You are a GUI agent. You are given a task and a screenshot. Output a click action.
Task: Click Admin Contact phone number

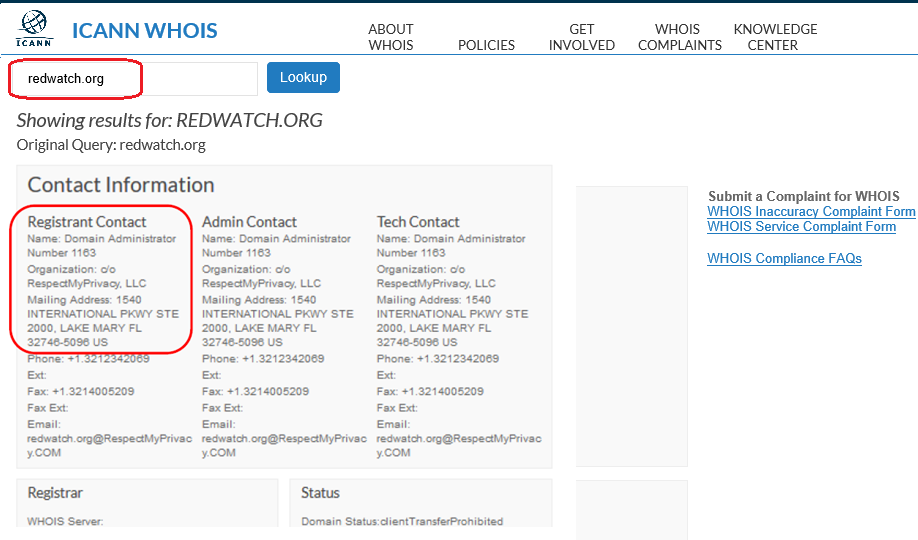pyautogui.click(x=263, y=358)
